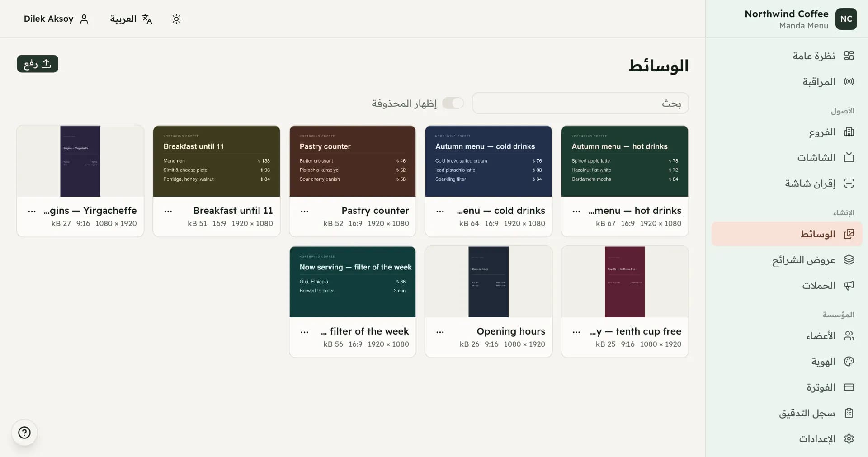Viewport: 868px width, 457px height.
Task: Open options menu for Pastry counter
Action: coord(304,211)
